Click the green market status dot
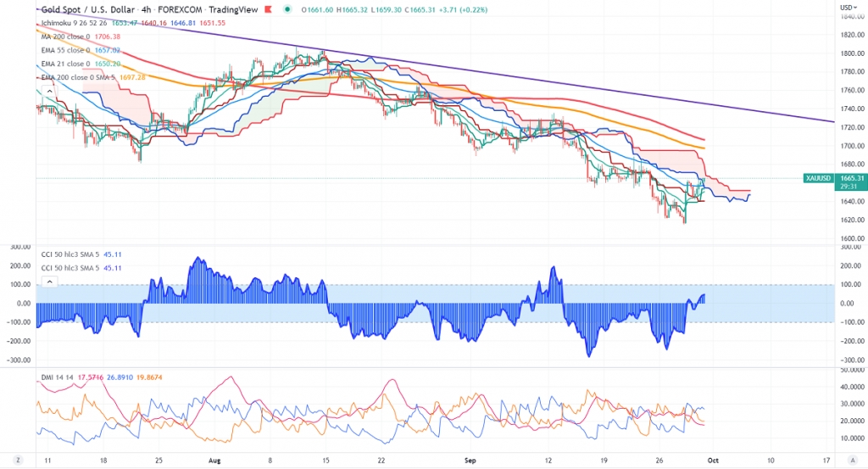 (287, 9)
